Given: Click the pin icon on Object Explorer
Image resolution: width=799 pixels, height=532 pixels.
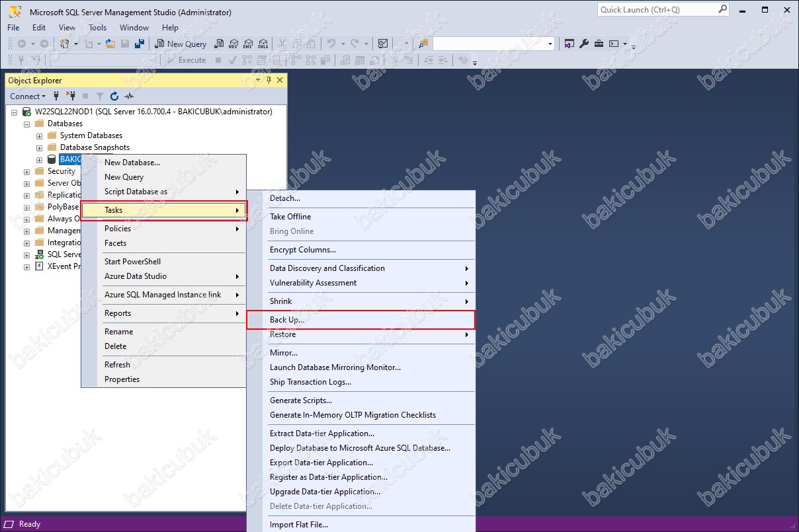Looking at the screenshot, I should [269, 80].
